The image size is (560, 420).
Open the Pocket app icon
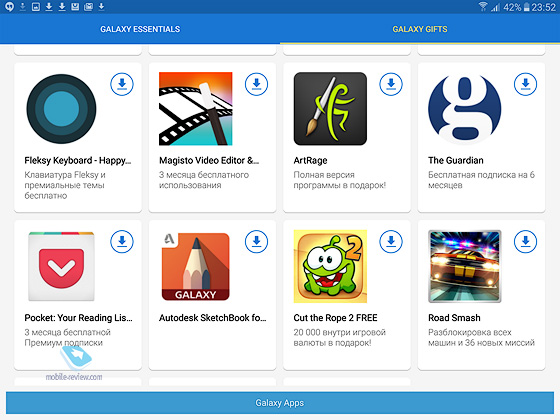[x=61, y=266]
